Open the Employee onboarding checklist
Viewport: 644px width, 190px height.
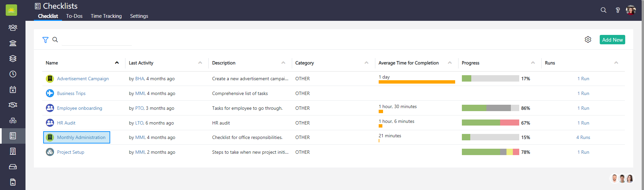point(79,108)
